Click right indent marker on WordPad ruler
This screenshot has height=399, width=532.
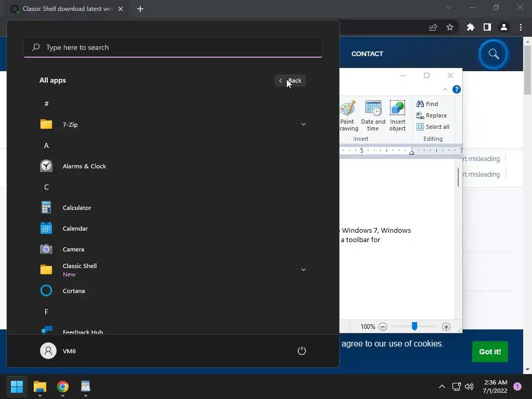point(411,152)
